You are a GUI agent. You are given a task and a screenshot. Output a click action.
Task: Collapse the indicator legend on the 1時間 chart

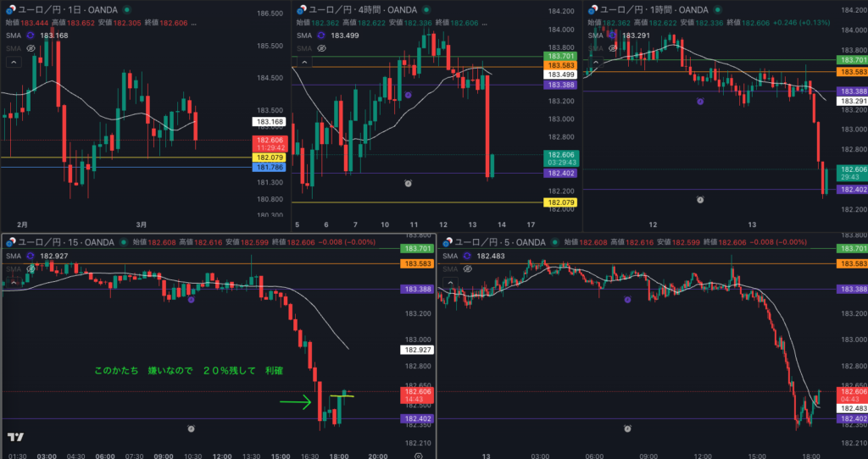[596, 63]
